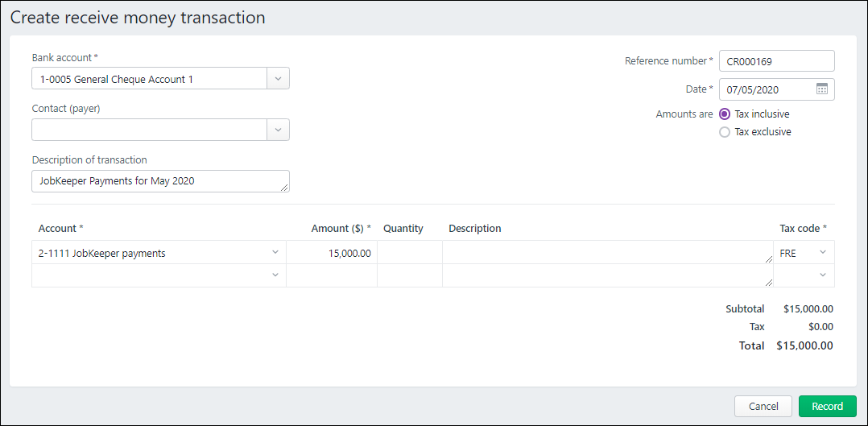Screen dimensions: 868x426
Task: Click the second row Amount cell
Action: [332, 275]
